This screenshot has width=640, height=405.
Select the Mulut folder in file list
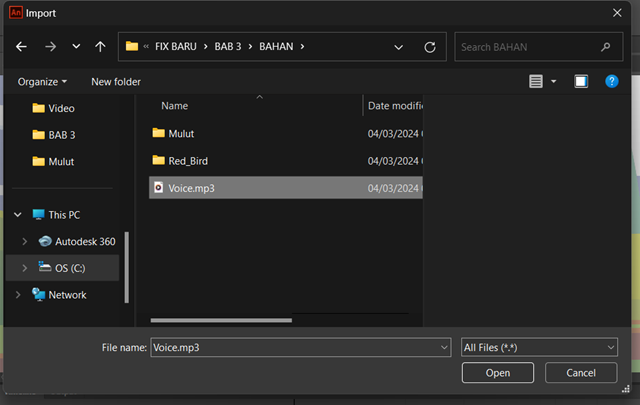click(286, 134)
